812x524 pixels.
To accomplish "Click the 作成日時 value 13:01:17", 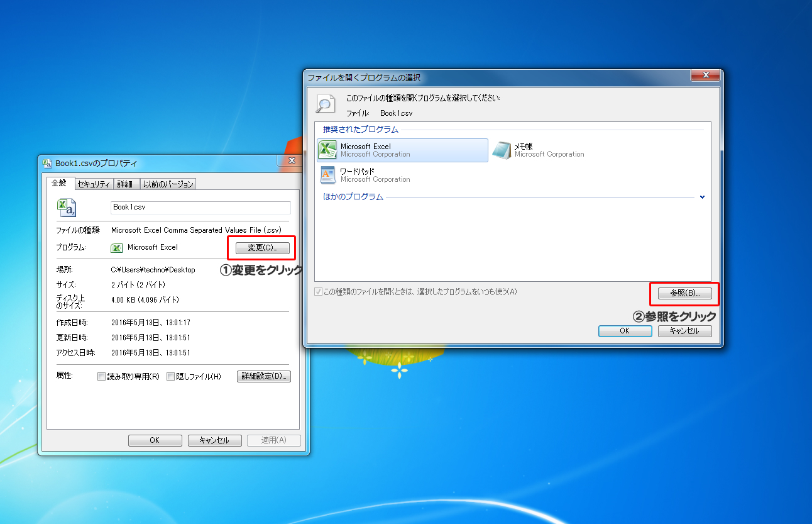I will pyautogui.click(x=151, y=323).
